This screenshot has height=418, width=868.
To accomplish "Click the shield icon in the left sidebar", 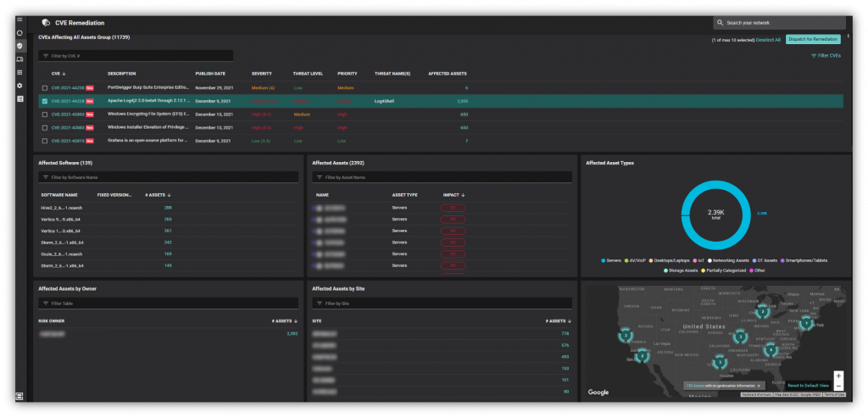I will tap(19, 45).
